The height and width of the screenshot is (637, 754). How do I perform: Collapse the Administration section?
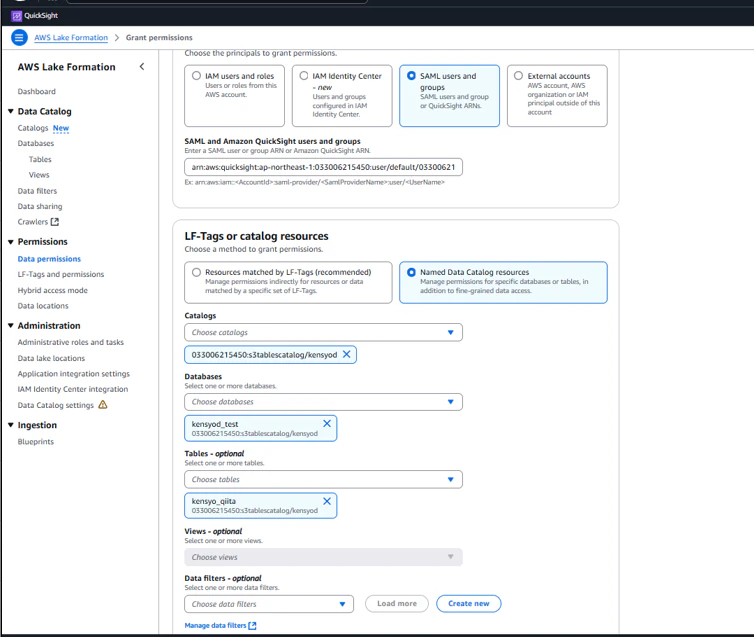coord(11,325)
